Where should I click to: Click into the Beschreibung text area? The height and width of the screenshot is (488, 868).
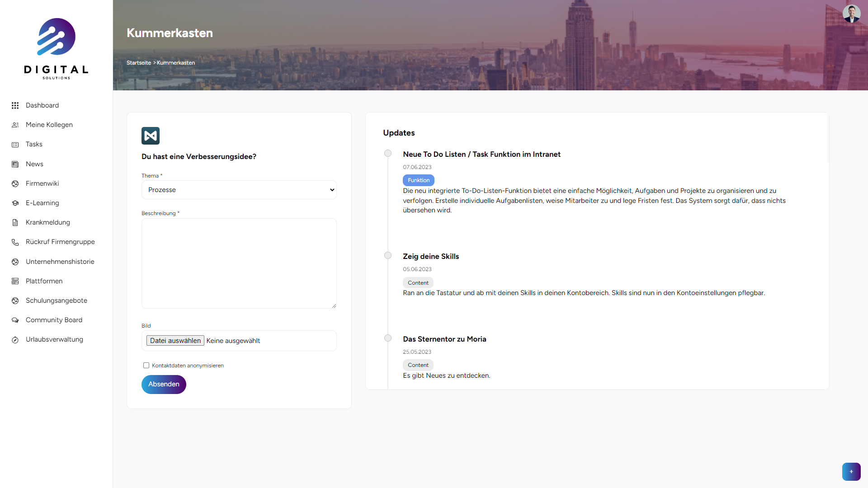coord(239,263)
